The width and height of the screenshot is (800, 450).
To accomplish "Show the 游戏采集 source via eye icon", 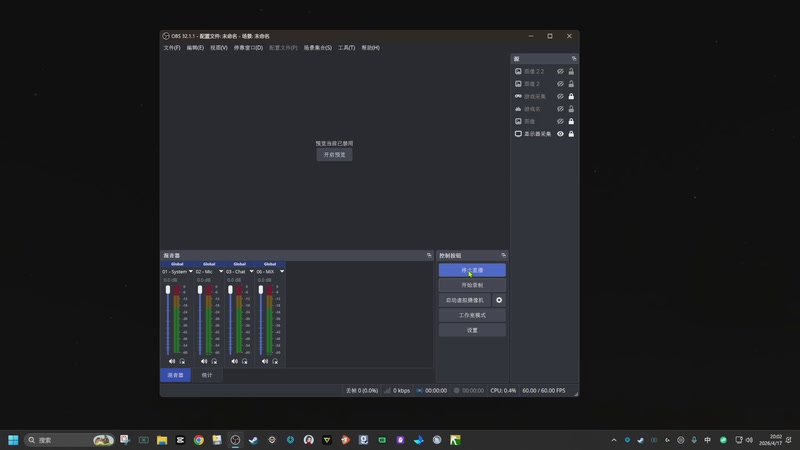I will click(560, 96).
